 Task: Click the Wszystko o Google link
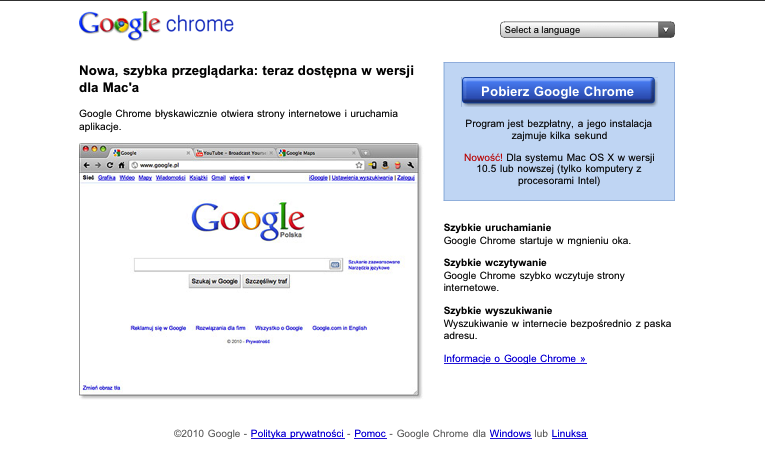pos(279,328)
